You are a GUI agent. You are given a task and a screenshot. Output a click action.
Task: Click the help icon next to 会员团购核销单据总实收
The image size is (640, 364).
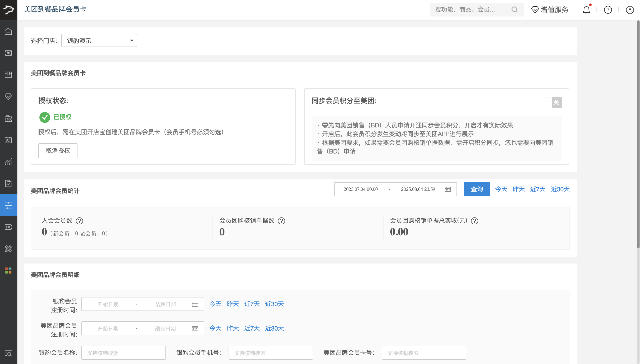point(474,221)
